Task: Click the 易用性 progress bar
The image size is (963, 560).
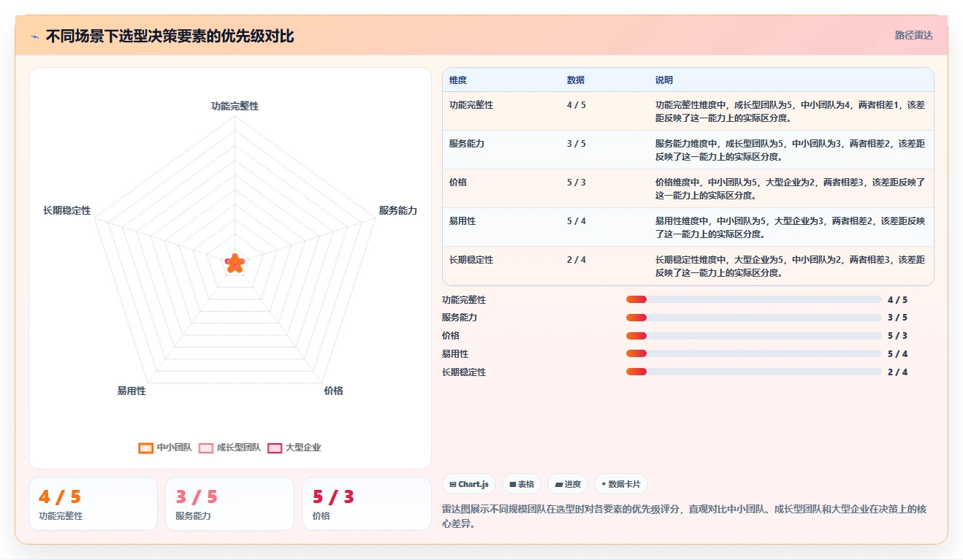Action: point(753,354)
